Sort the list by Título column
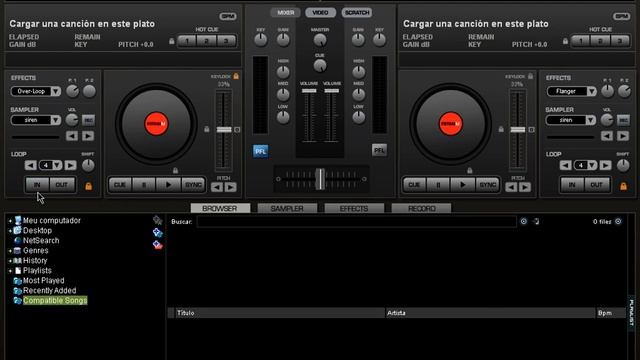The width and height of the screenshot is (640, 360). tap(280, 313)
